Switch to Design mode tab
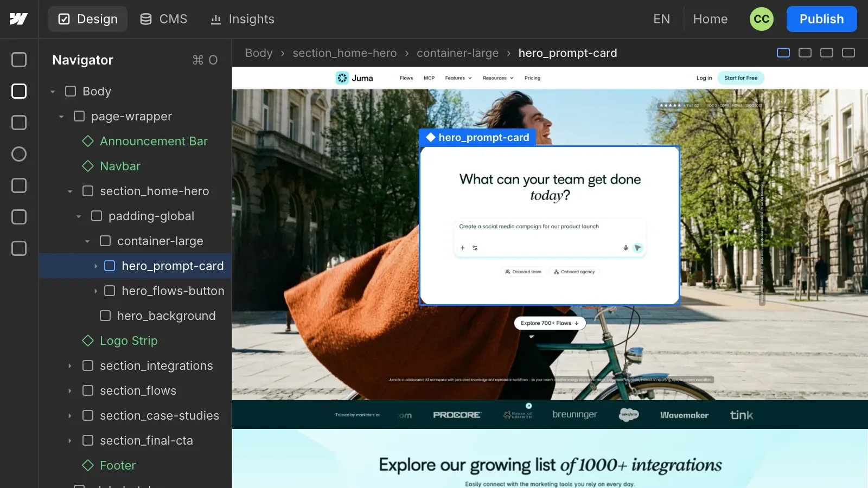 click(x=87, y=19)
